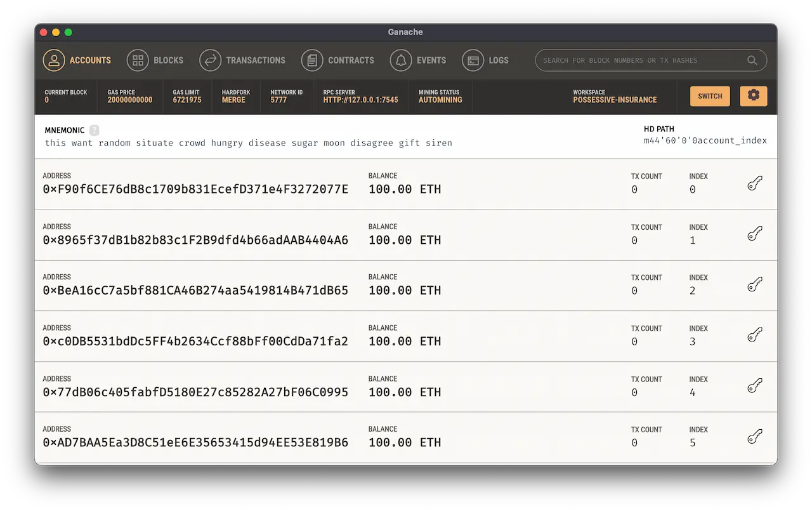
Task: Select address 0×AD7BAA5Ea3D8C51eE6E35653415d94EE53E819B6
Action: [195, 442]
